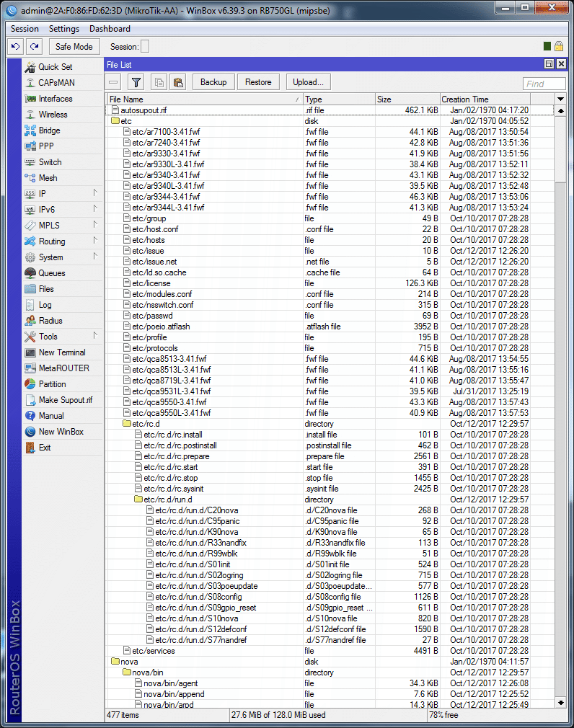Expand the System submenu
The width and height of the screenshot is (574, 728).
tap(95, 257)
